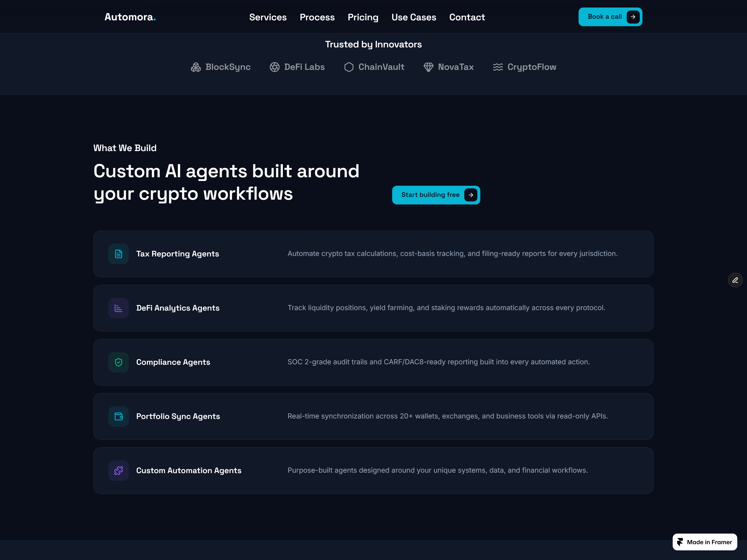
Task: Click the pencil edit floating button
Action: (x=735, y=280)
